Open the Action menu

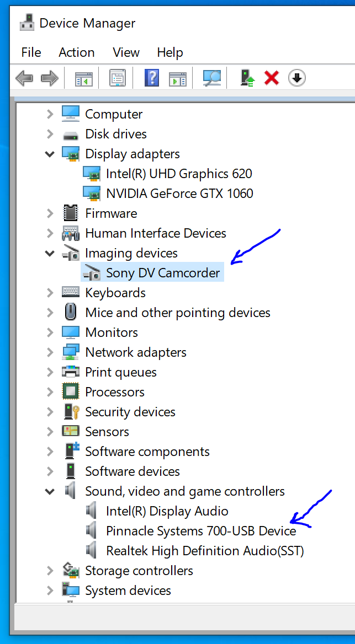[x=76, y=52]
